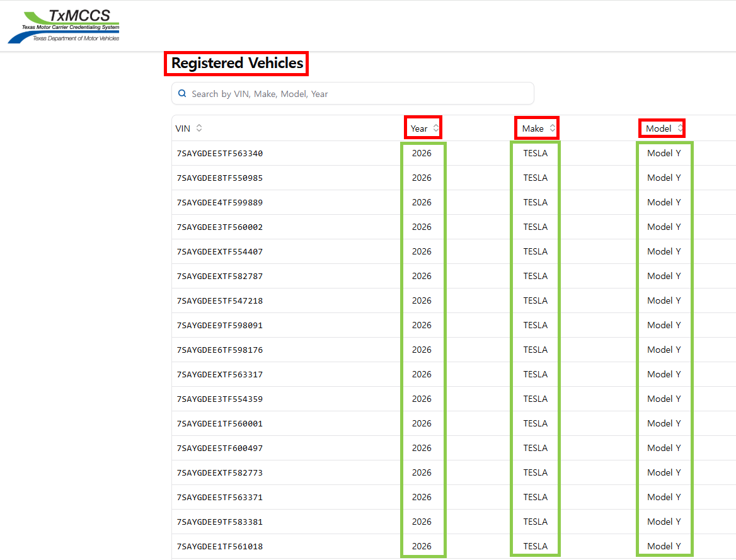This screenshot has width=736, height=560.
Task: Click TESLA in the 7SAYGDEE3TF560002 row
Action: point(536,227)
